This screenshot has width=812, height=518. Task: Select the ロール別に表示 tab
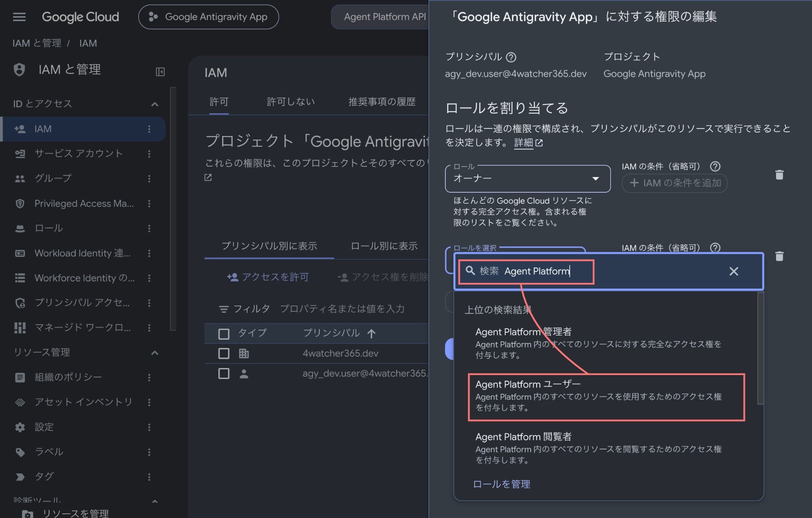coord(384,246)
